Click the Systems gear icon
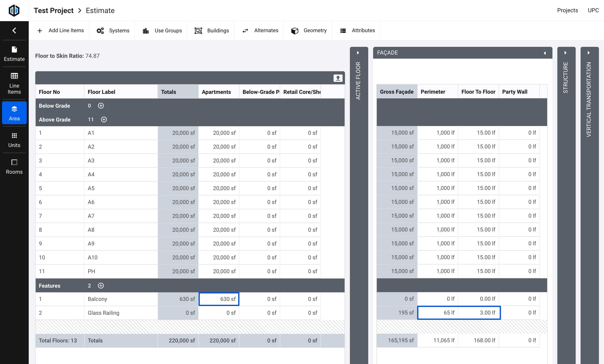604x364 pixels. coord(100,30)
